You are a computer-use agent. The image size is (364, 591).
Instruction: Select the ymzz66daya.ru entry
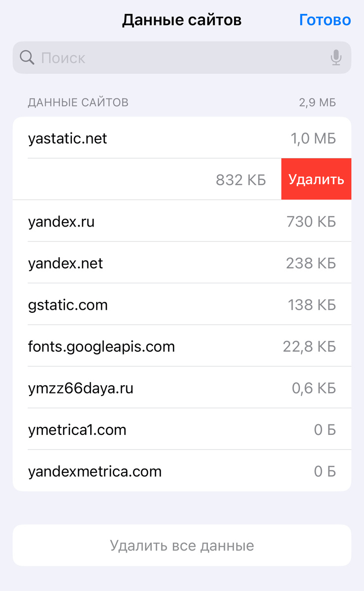(x=182, y=388)
